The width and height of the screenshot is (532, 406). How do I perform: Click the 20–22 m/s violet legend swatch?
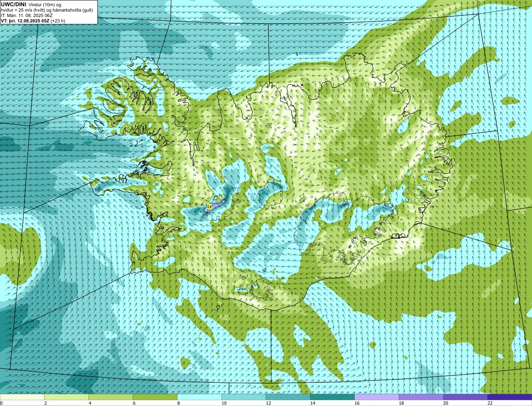point(465,397)
